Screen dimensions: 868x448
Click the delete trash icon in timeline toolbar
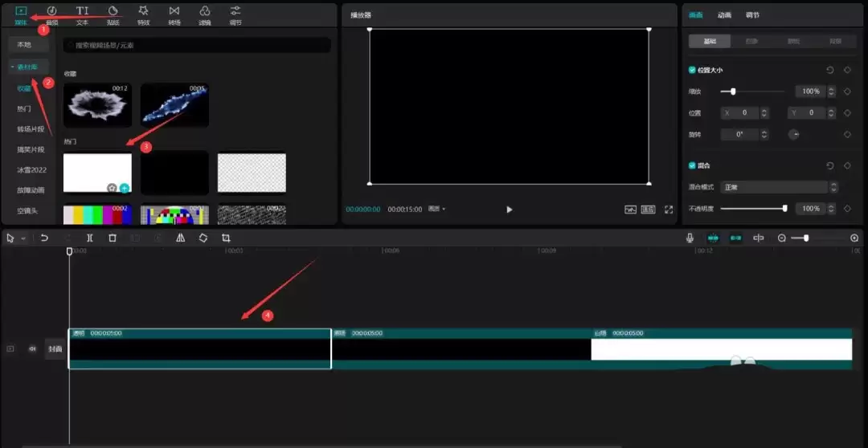(113, 238)
